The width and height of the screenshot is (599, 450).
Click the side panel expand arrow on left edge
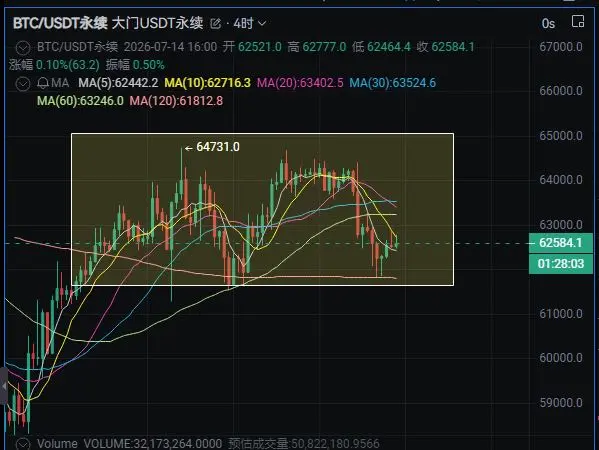[3, 386]
